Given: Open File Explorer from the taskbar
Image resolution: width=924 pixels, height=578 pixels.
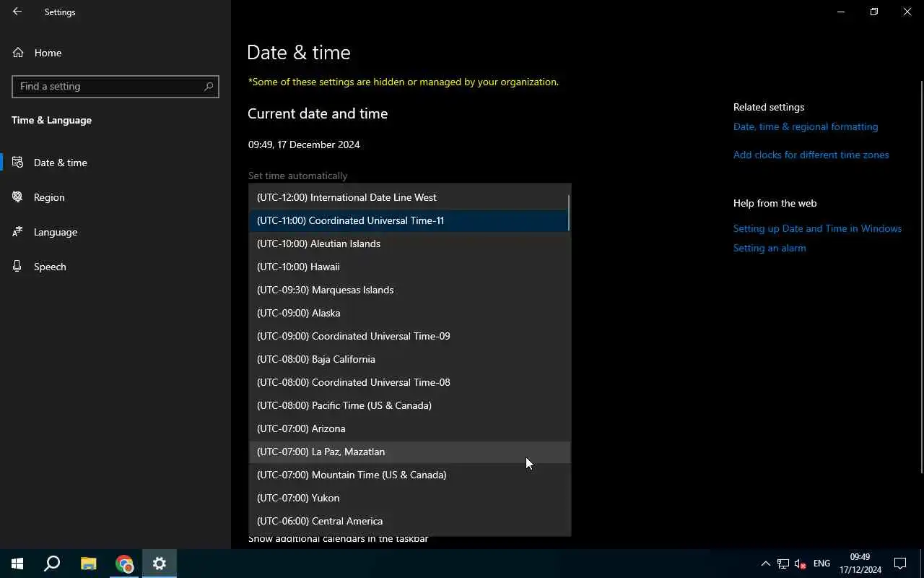Looking at the screenshot, I should 89,564.
